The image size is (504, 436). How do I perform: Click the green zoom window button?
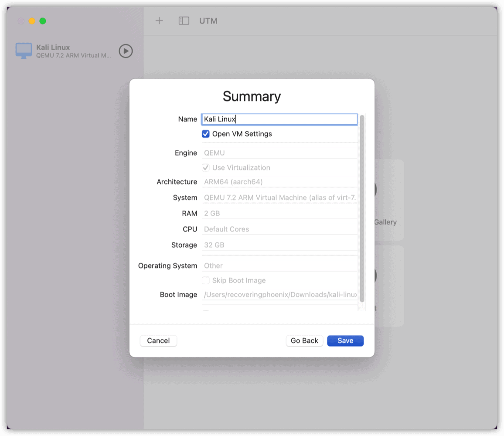[x=43, y=21]
